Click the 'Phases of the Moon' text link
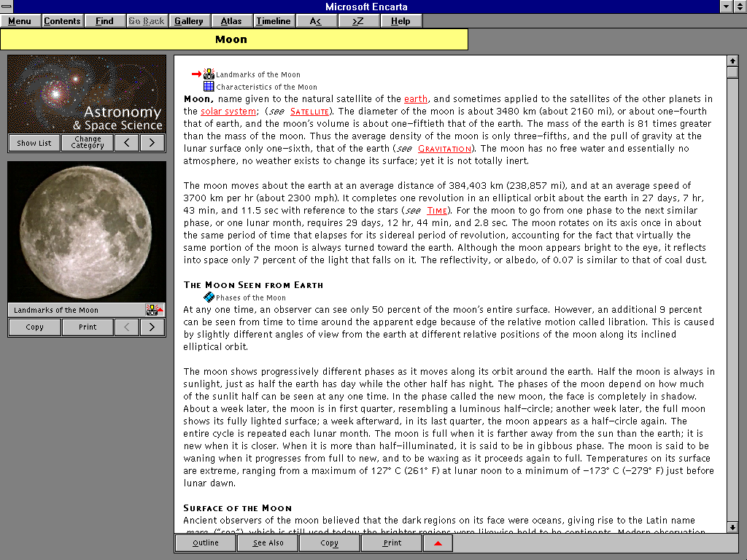 pyautogui.click(x=251, y=298)
